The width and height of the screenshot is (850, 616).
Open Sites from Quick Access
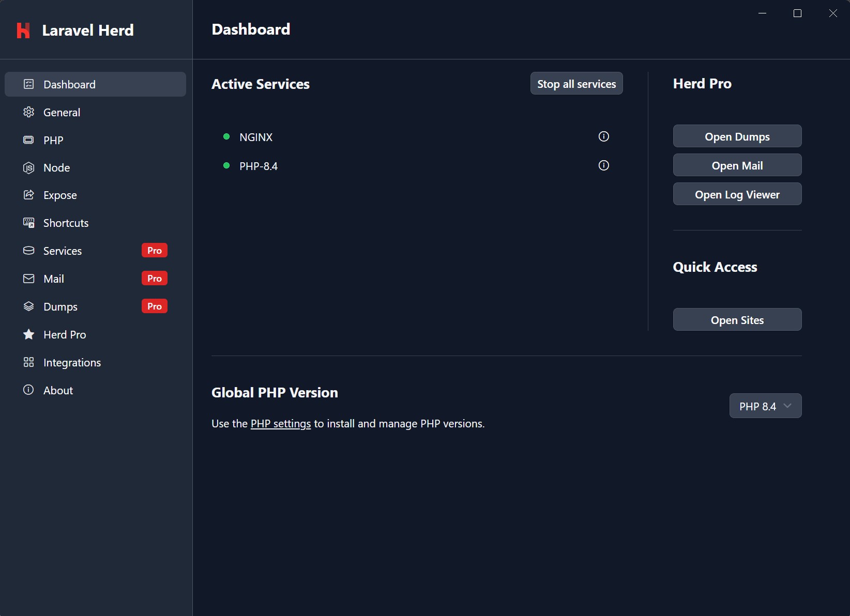click(737, 319)
